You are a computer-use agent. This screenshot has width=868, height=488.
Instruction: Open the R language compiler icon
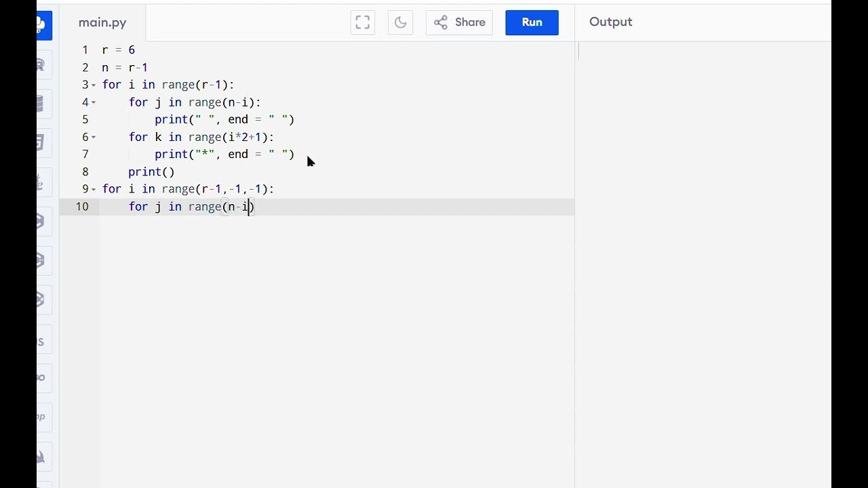click(42, 65)
